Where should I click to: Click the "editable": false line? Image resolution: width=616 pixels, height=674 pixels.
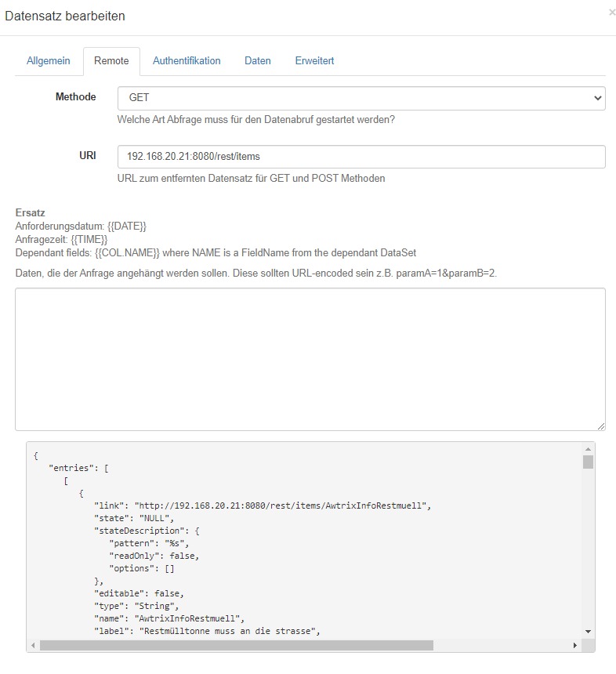coord(140,593)
